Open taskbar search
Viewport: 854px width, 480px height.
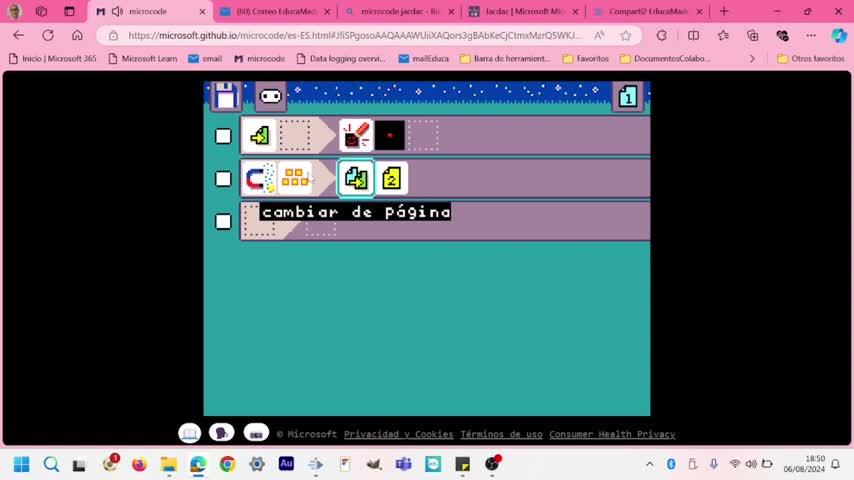pyautogui.click(x=51, y=464)
